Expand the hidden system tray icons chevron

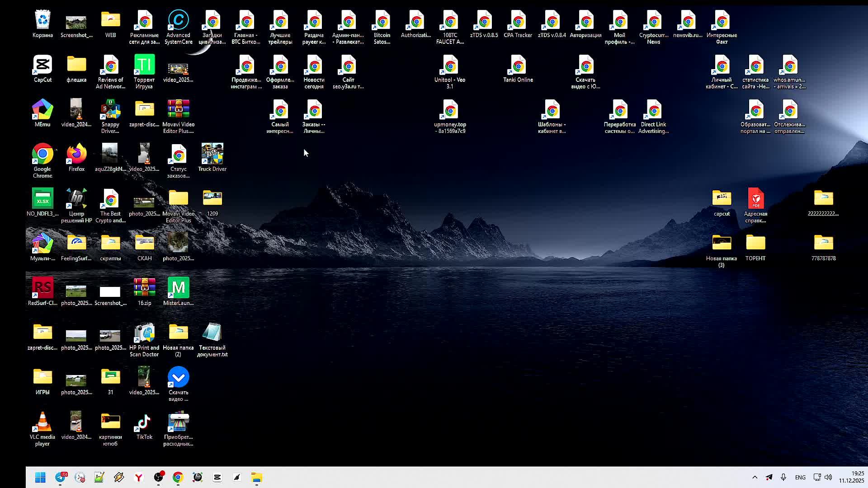click(x=755, y=478)
